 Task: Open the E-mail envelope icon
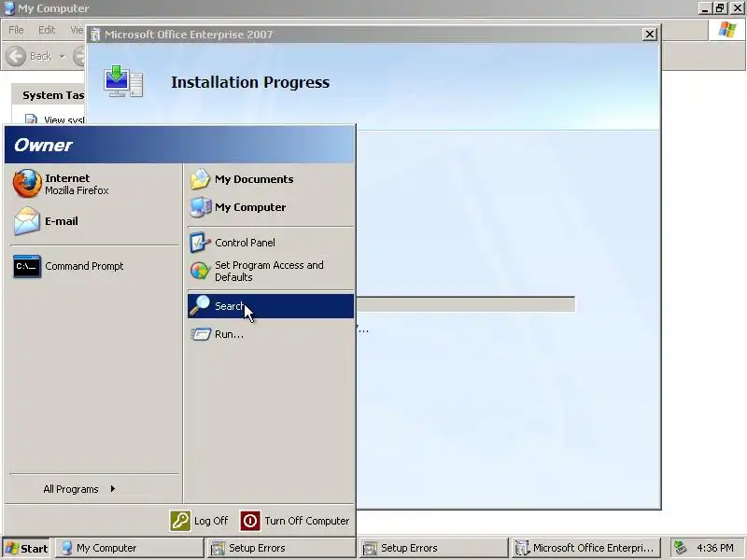(27, 221)
